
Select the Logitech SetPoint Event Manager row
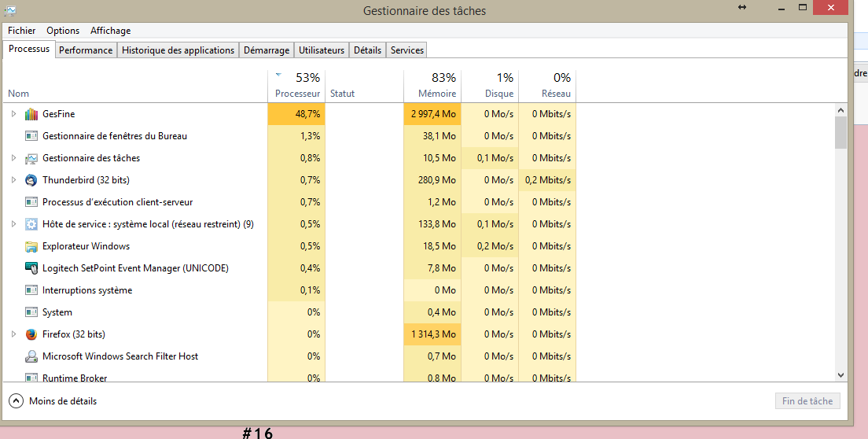pyautogui.click(x=289, y=268)
